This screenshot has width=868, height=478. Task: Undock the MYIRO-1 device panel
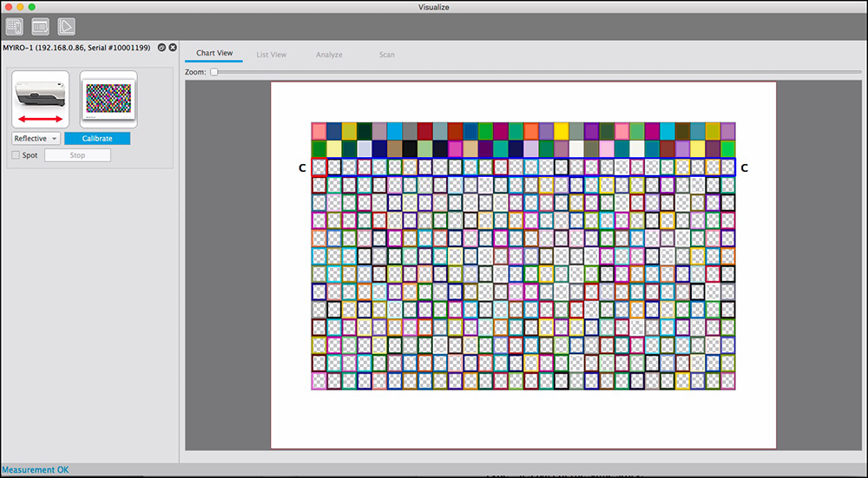pos(161,47)
